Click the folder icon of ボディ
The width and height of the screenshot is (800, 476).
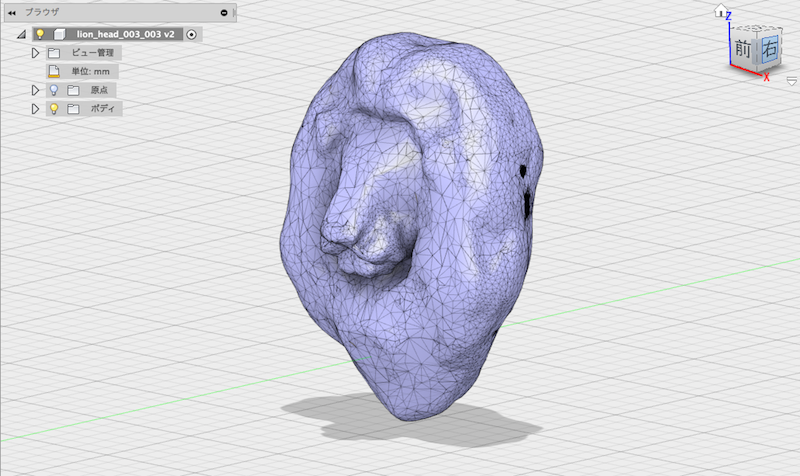73,109
